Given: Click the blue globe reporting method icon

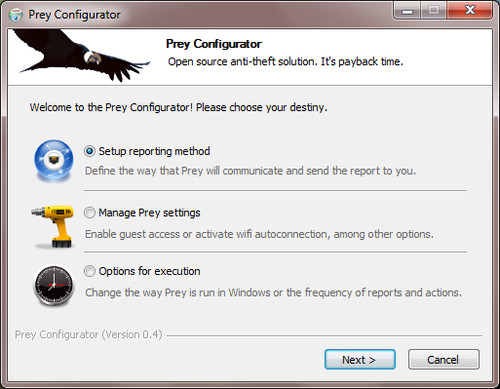Looking at the screenshot, I should point(54,160).
